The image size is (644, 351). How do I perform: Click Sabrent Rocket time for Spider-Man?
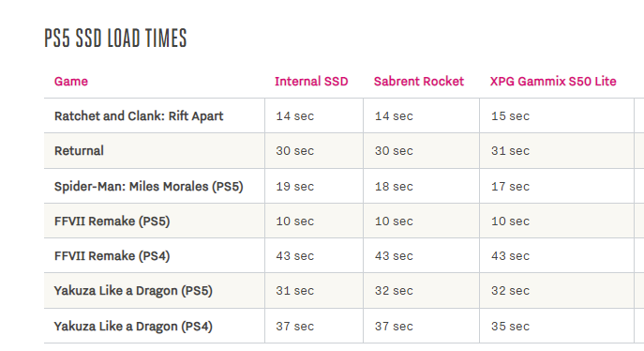[394, 187]
